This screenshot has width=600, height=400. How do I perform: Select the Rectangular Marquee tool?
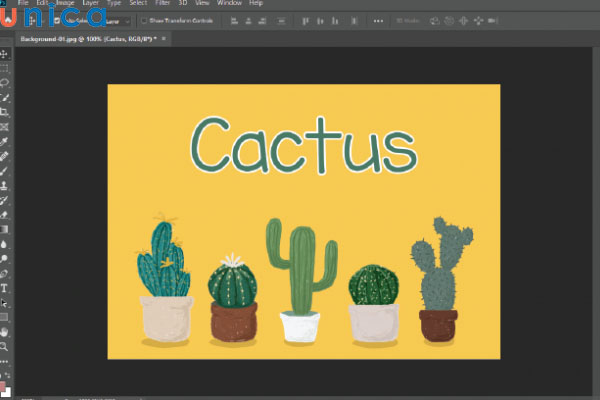pos(5,67)
